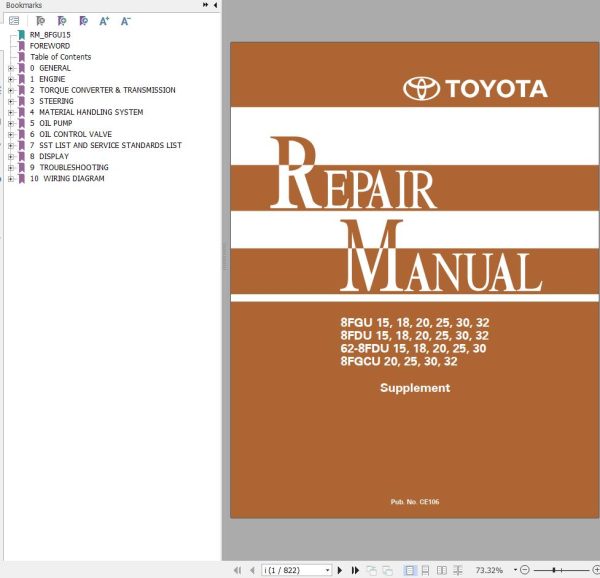The height and width of the screenshot is (578, 600).
Task: Expand the 10 WIRING DIAGRAM bookmark
Action: click(11, 179)
